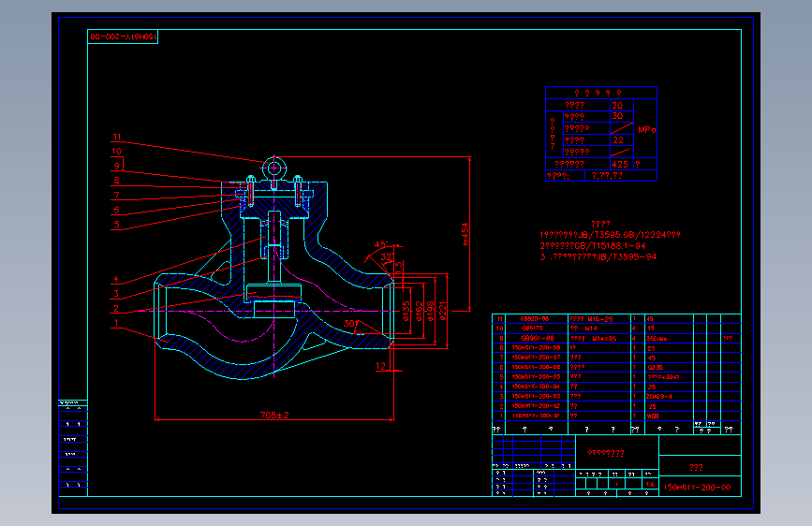812x526 pixels.
Task: Select part number 150H61Y-200-05 in the list
Action: click(536, 377)
